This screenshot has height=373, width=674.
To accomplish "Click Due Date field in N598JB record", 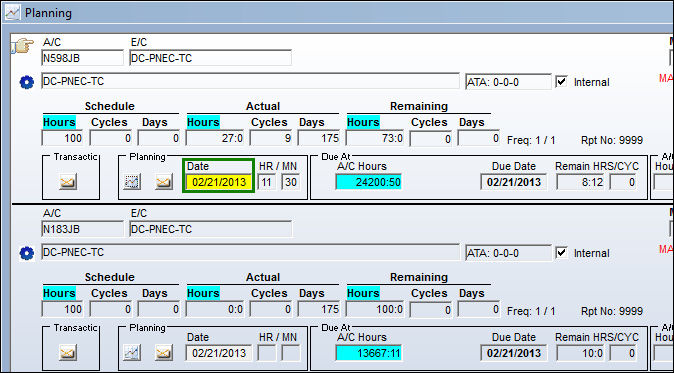I will coord(514,182).
